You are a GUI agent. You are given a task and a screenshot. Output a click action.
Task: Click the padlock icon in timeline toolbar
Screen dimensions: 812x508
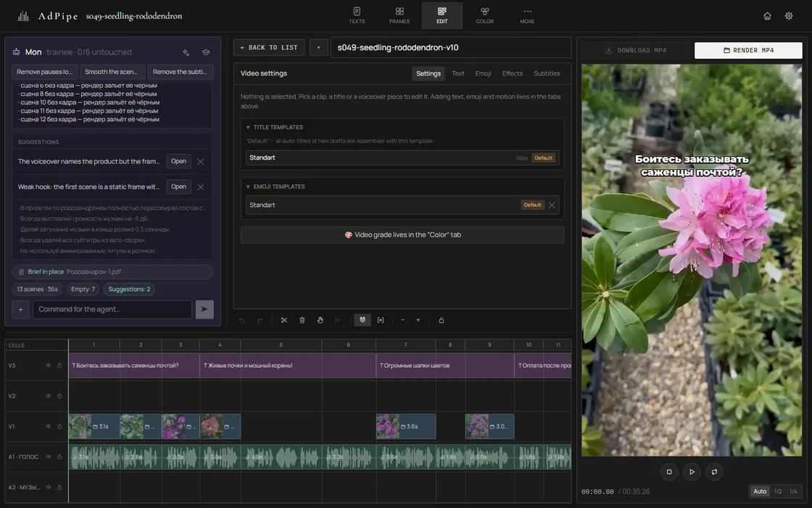[442, 320]
